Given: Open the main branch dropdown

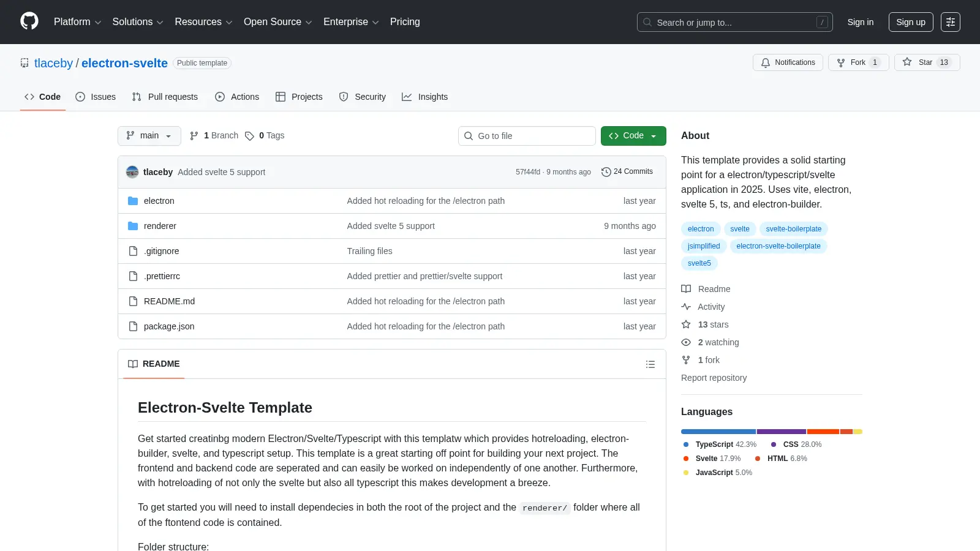Looking at the screenshot, I should click(149, 136).
